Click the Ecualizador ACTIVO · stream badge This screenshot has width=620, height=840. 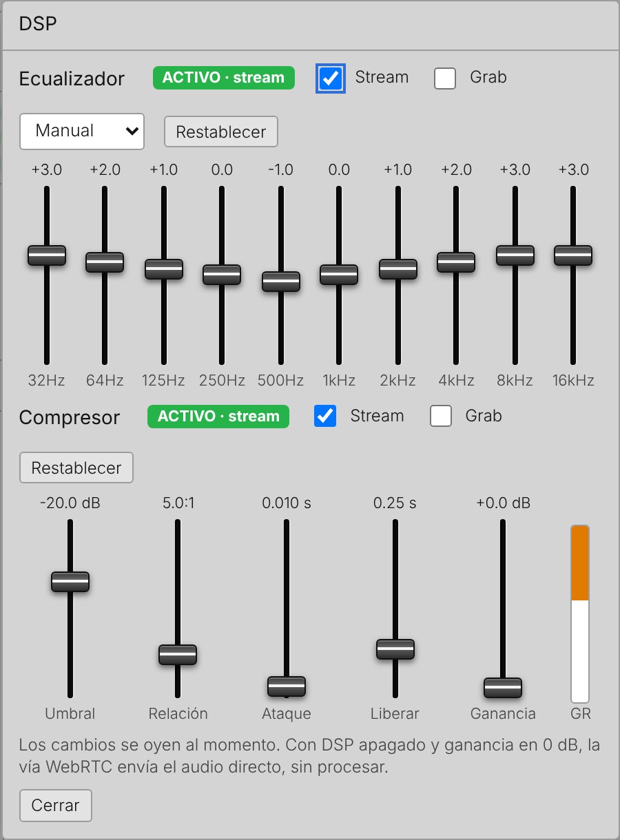pyautogui.click(x=224, y=78)
